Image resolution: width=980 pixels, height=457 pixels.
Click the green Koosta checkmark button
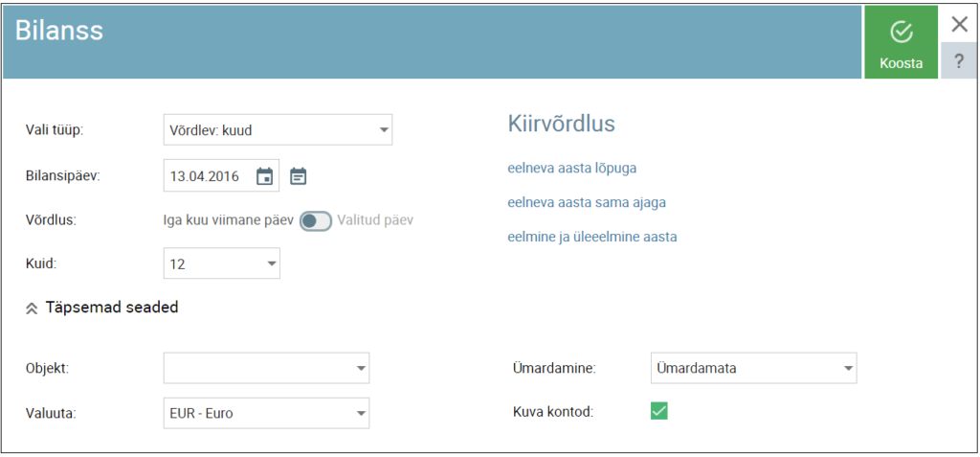[x=901, y=43]
